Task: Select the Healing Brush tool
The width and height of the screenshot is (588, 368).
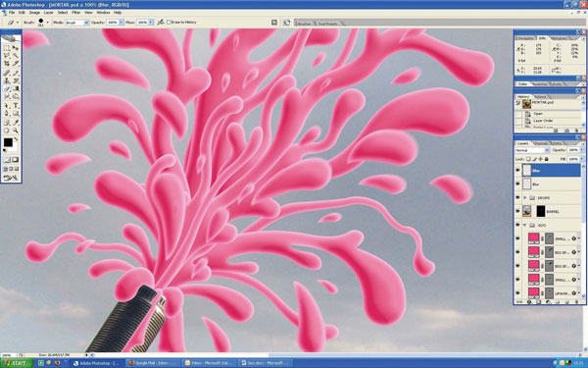Action: [x=7, y=73]
